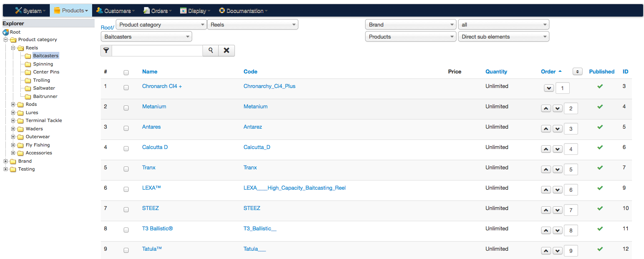Screen dimensions: 644x259
Task: Move Tranx up in order
Action: (546, 170)
